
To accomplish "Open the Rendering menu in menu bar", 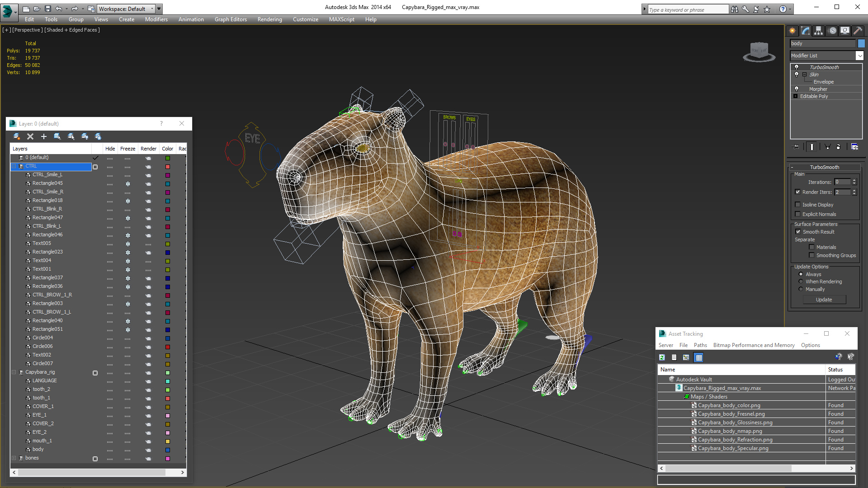I will [269, 19].
